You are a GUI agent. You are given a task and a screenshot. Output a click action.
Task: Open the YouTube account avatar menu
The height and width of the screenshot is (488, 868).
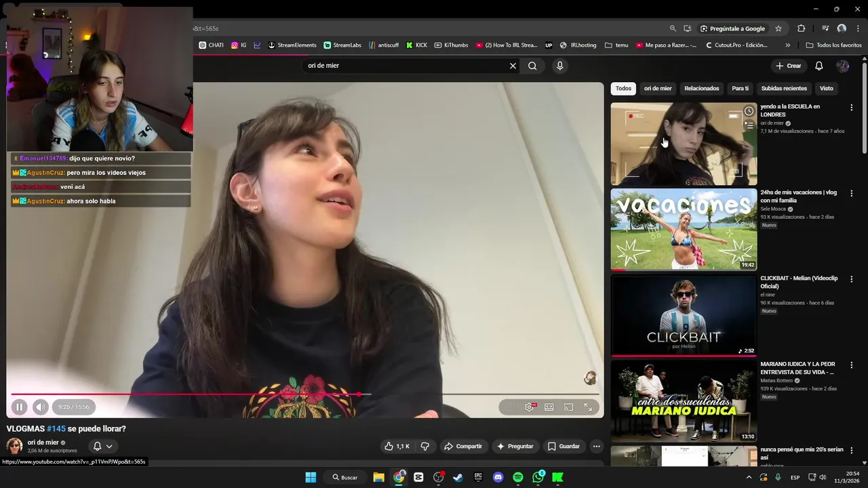(843, 66)
